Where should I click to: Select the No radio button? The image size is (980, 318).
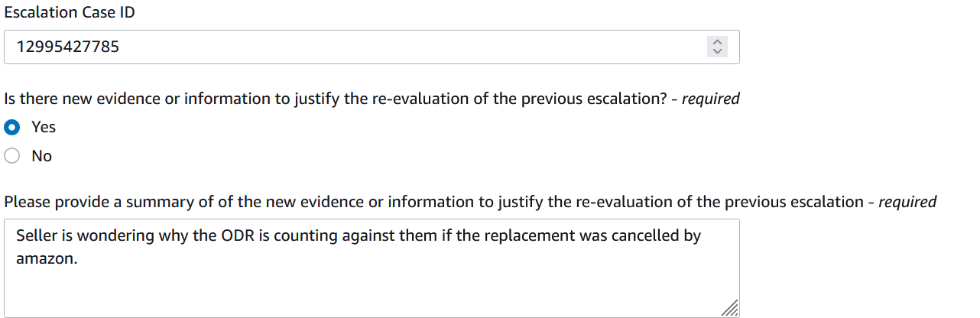tap(12, 156)
